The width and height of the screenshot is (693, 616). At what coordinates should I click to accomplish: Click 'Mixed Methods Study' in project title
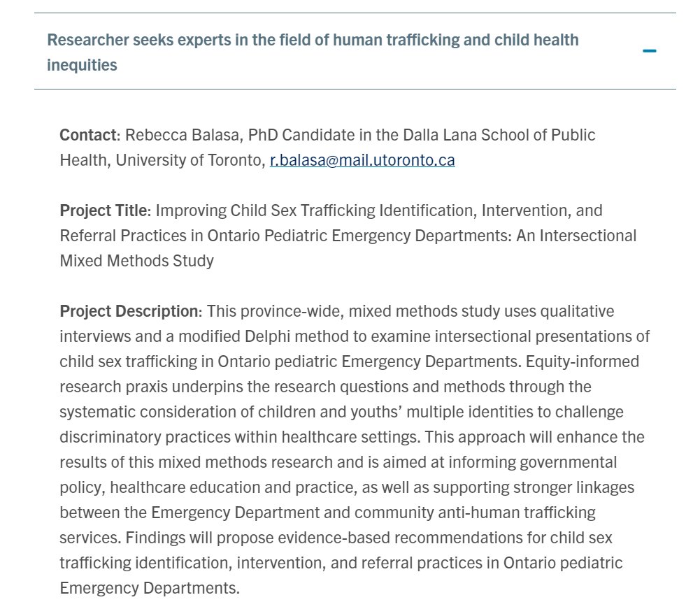(x=137, y=261)
